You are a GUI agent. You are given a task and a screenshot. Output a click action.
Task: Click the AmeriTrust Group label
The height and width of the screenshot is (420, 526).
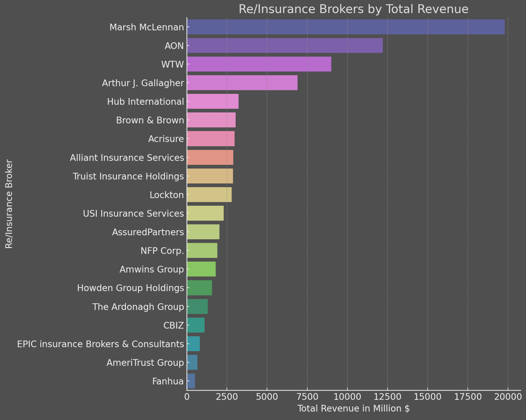pos(145,363)
